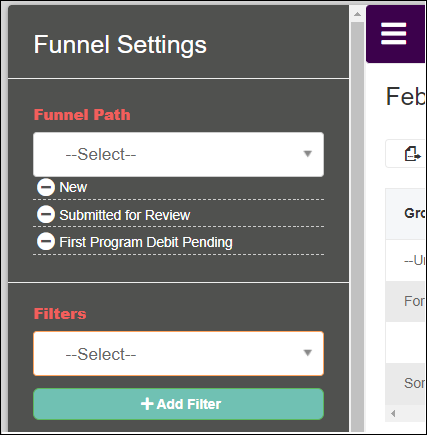Viewport: 427px width, 435px height.
Task: Open the Filters select dropdown
Action: [x=178, y=354]
